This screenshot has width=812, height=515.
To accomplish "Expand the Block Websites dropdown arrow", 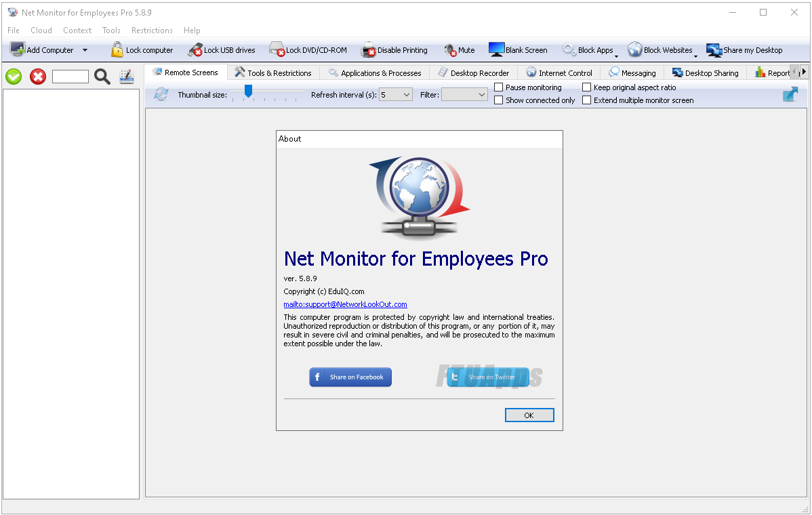I will tap(695, 56).
